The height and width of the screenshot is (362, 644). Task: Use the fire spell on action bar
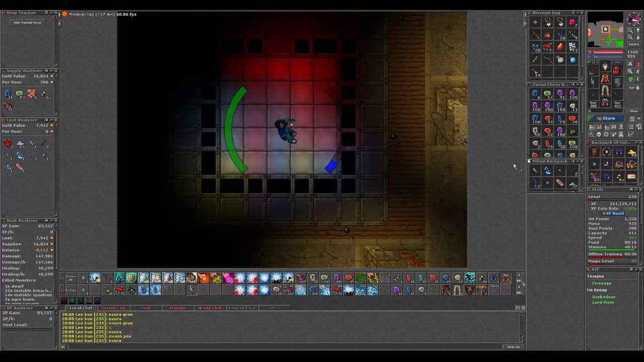(x=204, y=278)
